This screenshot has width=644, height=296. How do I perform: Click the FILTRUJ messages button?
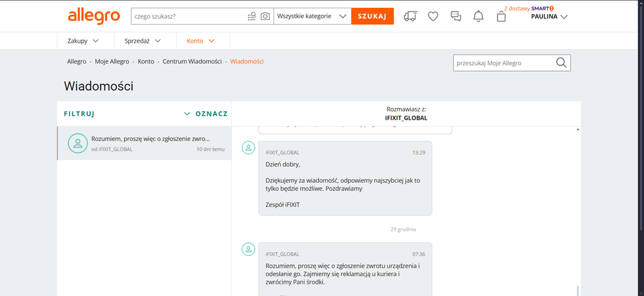[x=79, y=114]
